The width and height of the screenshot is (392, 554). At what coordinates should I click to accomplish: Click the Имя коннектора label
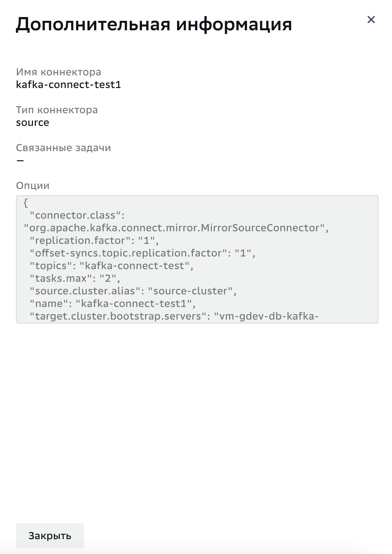click(x=58, y=72)
